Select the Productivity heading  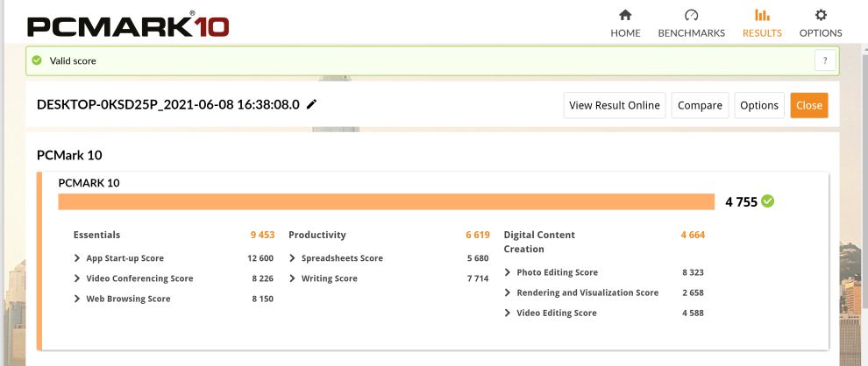tap(317, 235)
